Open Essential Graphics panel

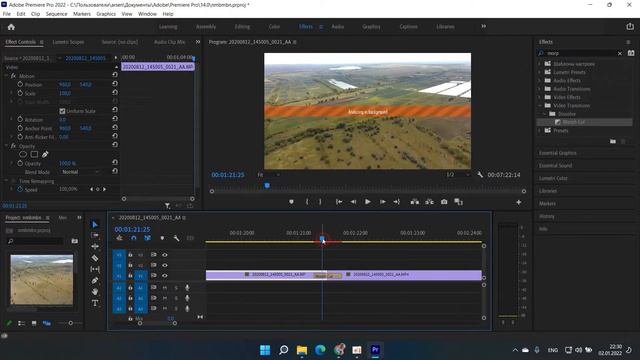click(558, 153)
